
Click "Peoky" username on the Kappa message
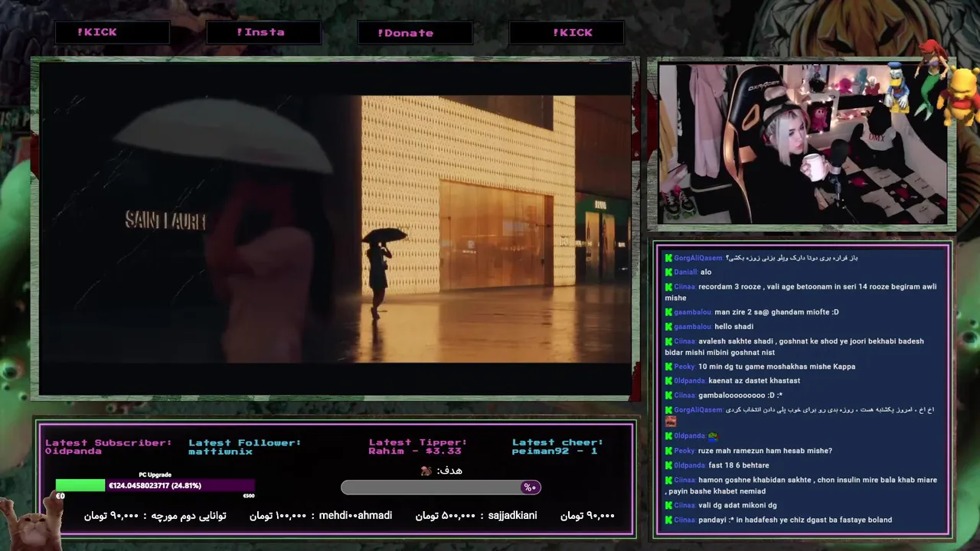point(684,367)
